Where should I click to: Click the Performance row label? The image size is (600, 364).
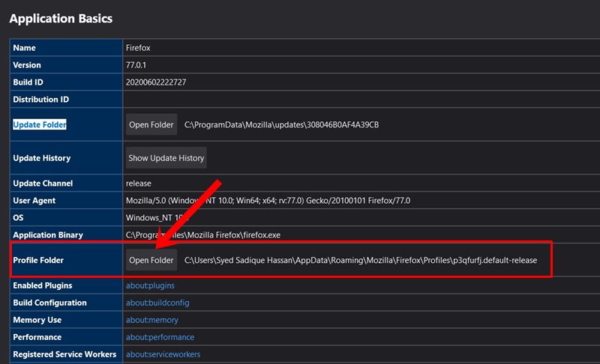37,337
